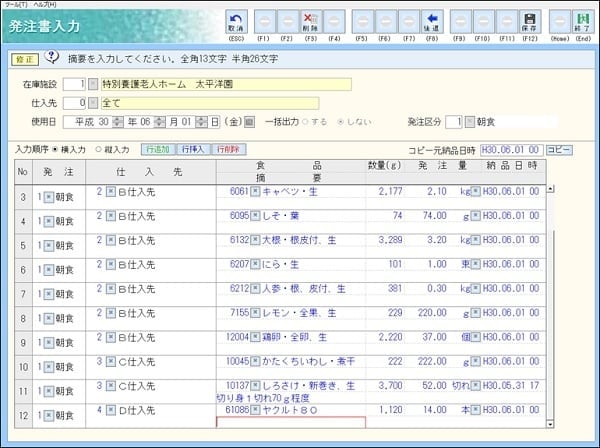This screenshot has width=600, height=448.
Task: Select 一括出力 する radio option
Action: 305,122
